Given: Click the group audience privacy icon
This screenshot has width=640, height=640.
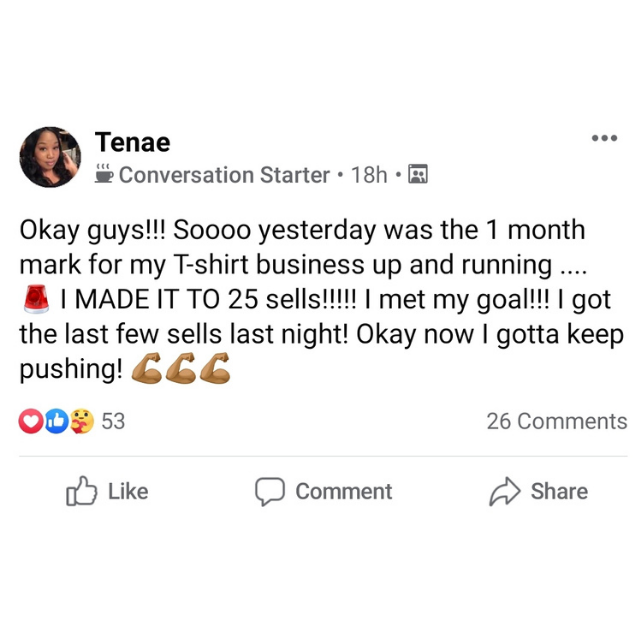Looking at the screenshot, I should coord(418,175).
